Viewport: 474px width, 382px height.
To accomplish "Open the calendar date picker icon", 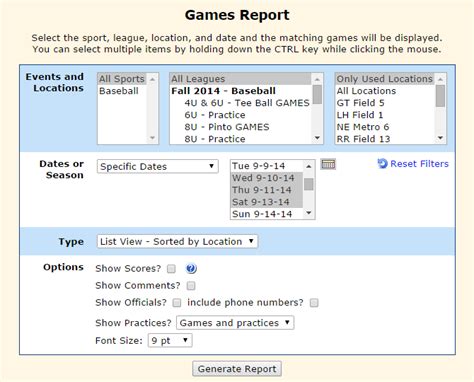I will 328,164.
